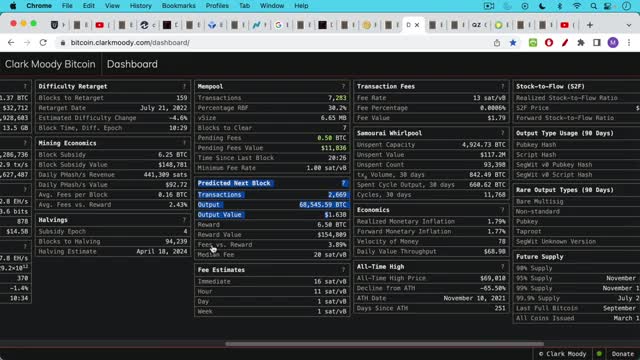
Task: Open a new browser tab
Action: (x=589, y=25)
